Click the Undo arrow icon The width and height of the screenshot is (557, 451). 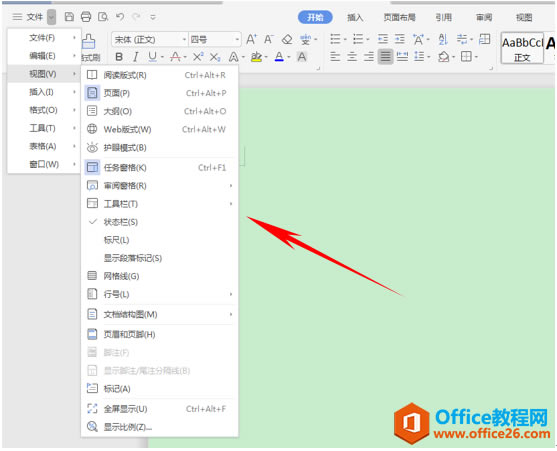point(120,17)
